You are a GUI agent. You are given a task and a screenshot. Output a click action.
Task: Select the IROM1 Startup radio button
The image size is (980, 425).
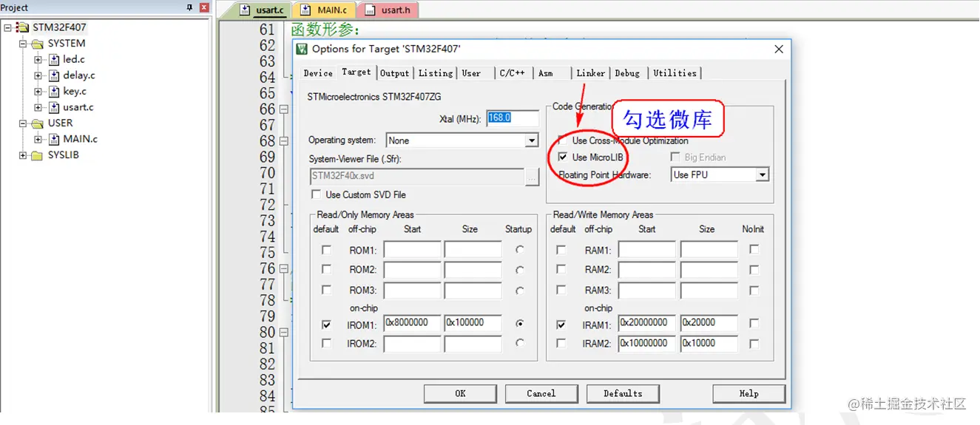coord(520,324)
